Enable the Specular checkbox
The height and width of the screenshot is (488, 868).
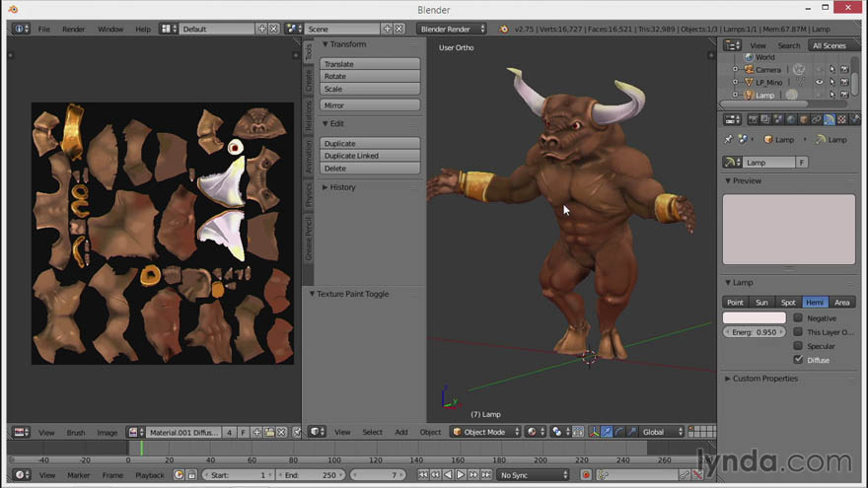(798, 345)
